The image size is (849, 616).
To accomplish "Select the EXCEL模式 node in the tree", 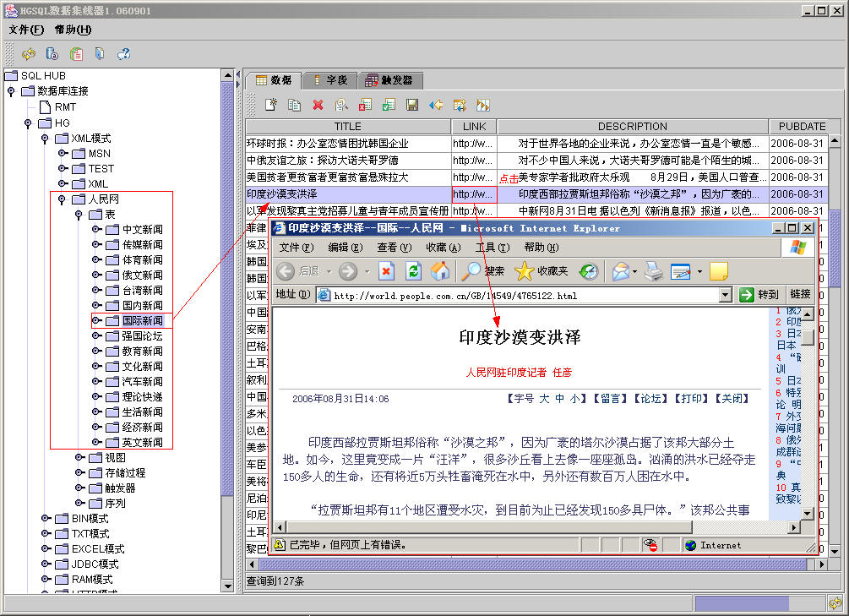I will coord(98,548).
